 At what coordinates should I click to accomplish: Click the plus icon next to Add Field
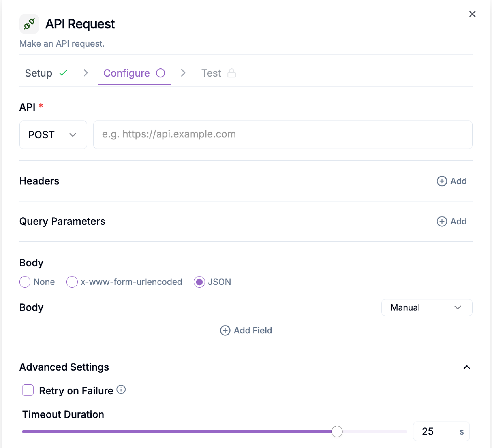(225, 330)
